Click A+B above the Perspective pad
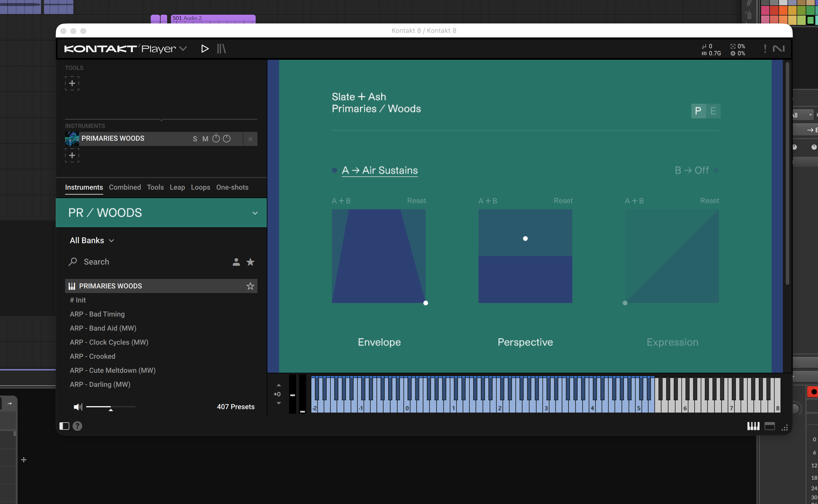The height and width of the screenshot is (504, 818). click(x=488, y=201)
